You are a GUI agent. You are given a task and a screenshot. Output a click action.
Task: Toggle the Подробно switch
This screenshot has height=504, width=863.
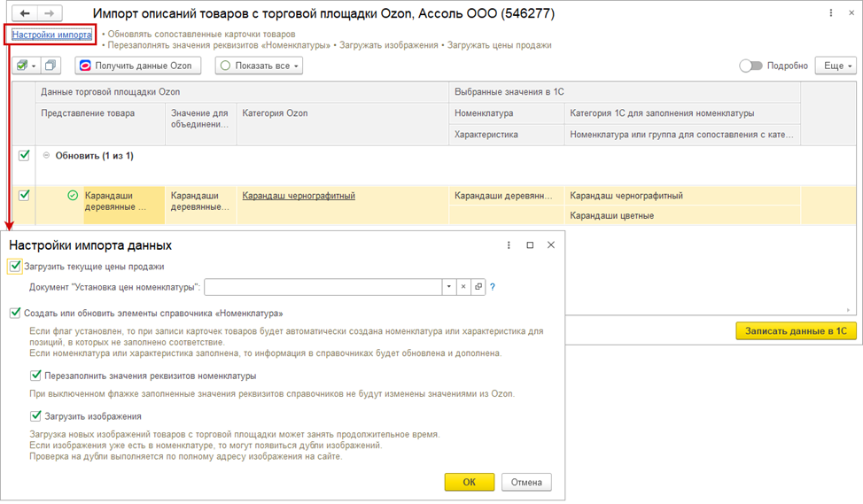coord(750,66)
